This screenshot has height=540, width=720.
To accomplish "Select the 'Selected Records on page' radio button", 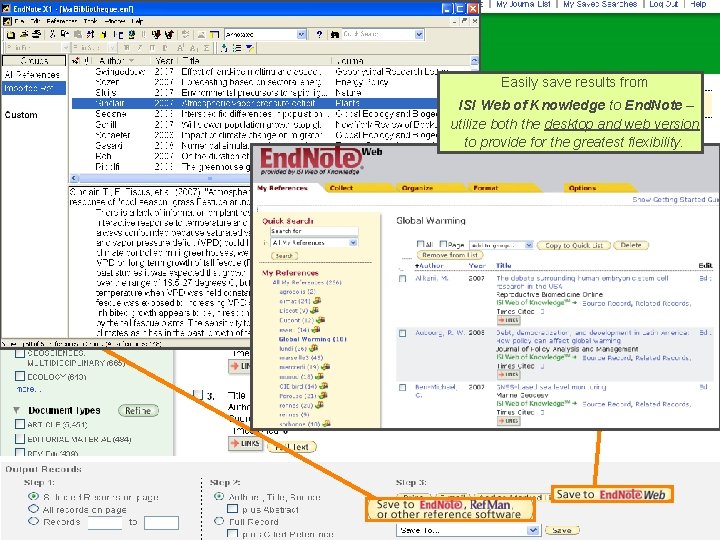I will pos(33,496).
